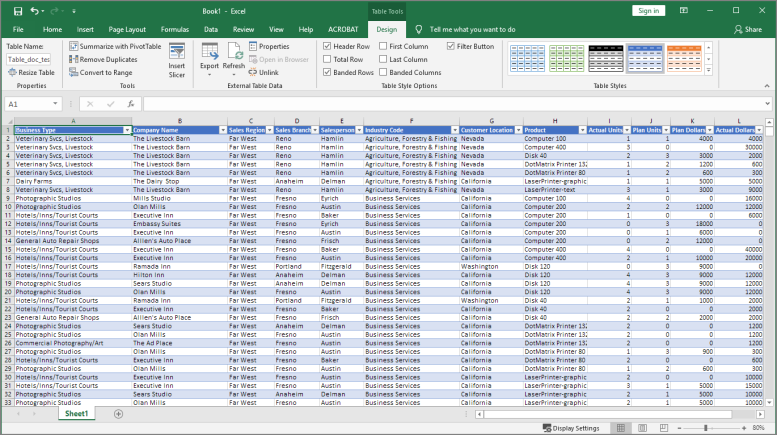
Task: Enable the First Column checkbox
Action: coord(383,46)
